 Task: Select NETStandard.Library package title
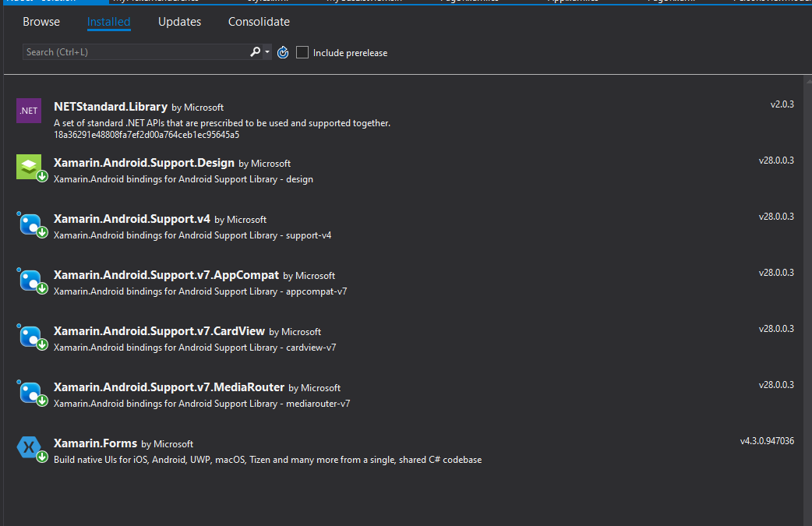tap(111, 107)
